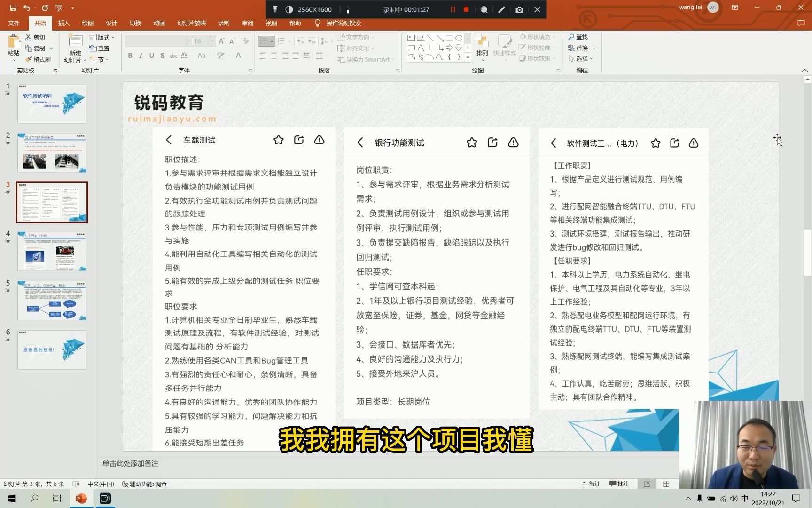This screenshot has height=508, width=812.
Task: Open the font name combo box
Action: [158, 41]
